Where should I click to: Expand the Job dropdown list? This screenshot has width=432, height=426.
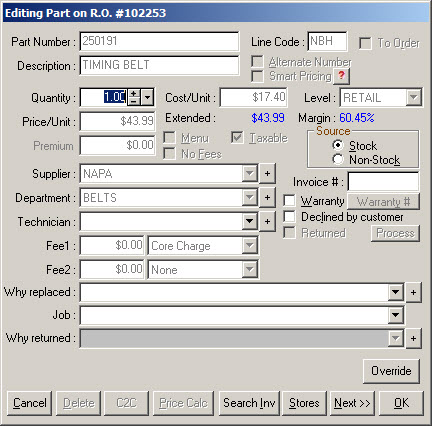pyautogui.click(x=395, y=315)
